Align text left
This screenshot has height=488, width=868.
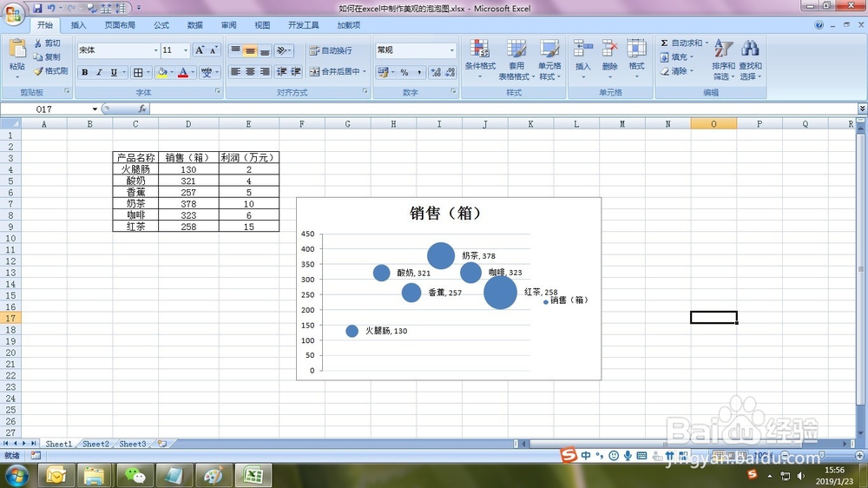[235, 71]
